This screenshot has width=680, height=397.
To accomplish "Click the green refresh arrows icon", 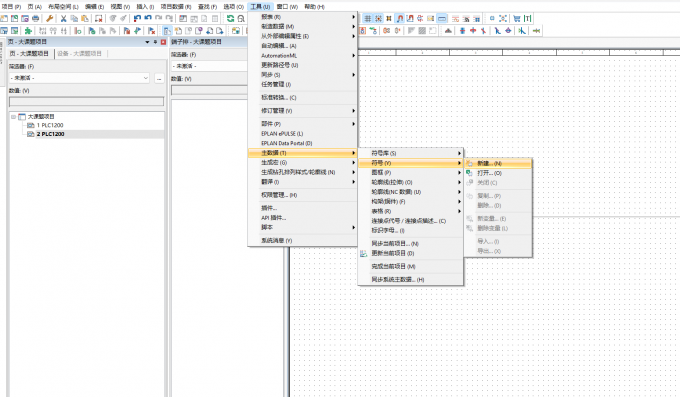I will (x=230, y=18).
